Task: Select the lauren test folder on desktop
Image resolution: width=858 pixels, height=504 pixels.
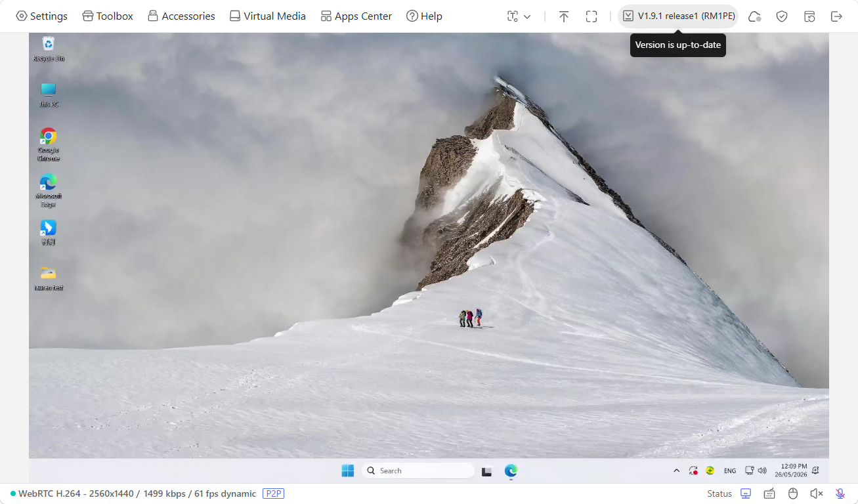Action: coord(49,278)
